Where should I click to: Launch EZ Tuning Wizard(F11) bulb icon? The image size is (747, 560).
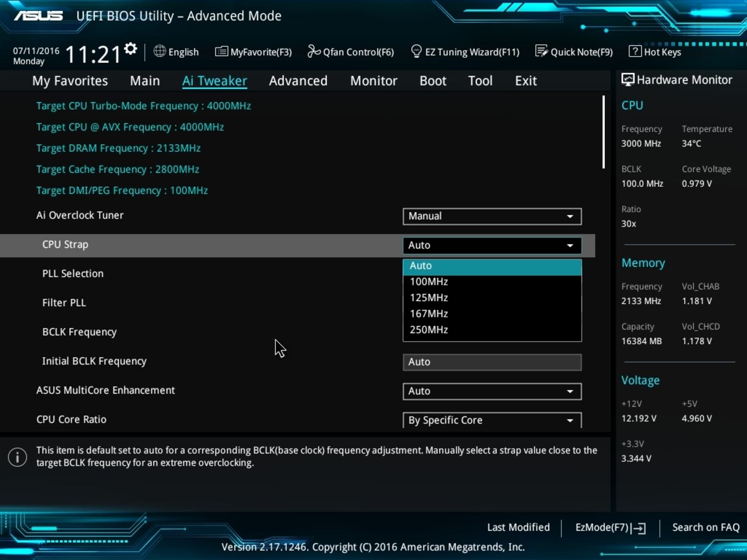tap(416, 51)
